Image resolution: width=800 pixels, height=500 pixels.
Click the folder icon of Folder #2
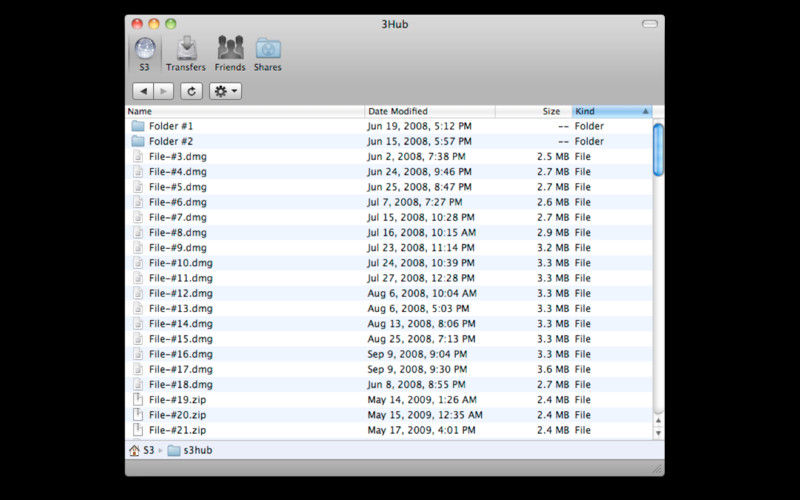tap(138, 141)
